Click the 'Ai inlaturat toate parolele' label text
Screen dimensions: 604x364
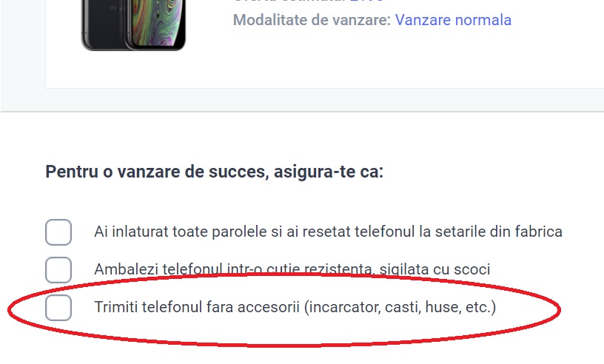(x=328, y=232)
